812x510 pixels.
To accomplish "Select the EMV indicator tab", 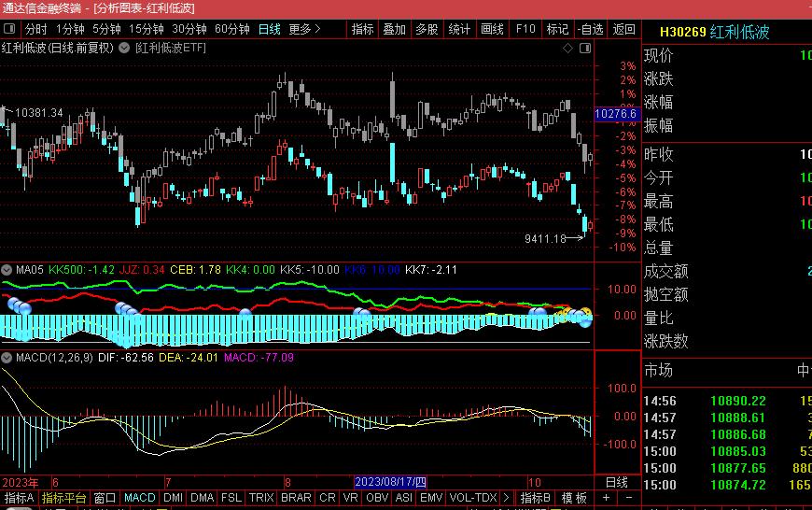I will pyautogui.click(x=431, y=498).
